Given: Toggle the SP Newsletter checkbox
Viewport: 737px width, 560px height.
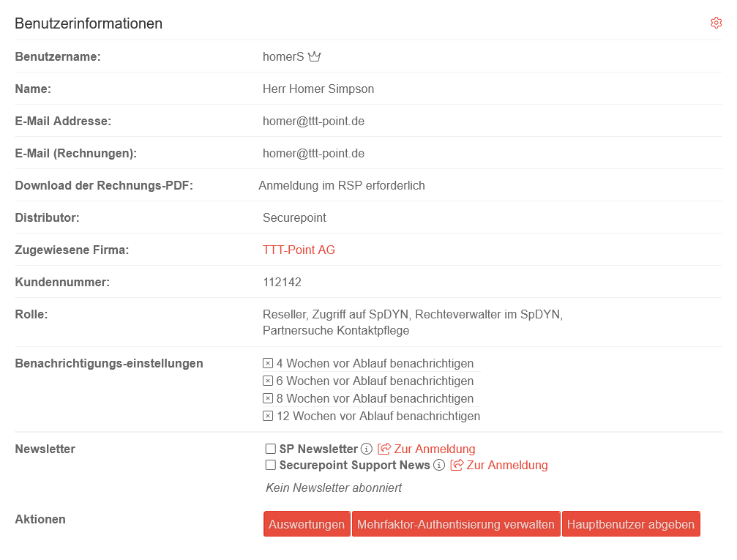Looking at the screenshot, I should [x=271, y=449].
